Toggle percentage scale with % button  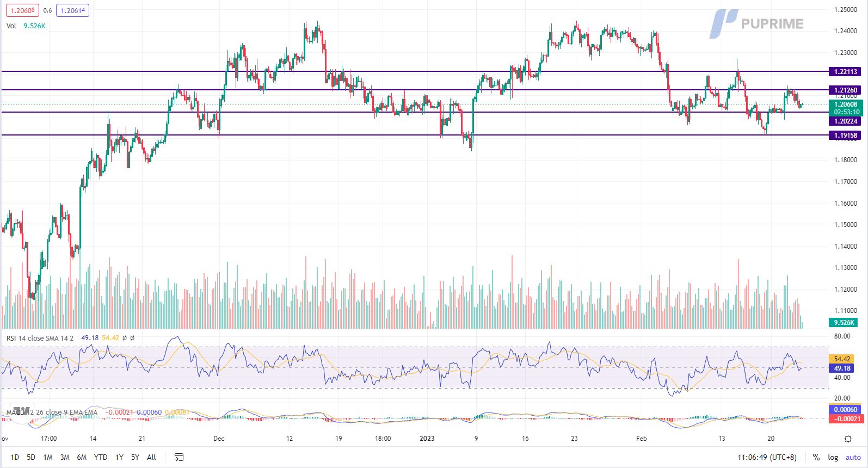pos(816,457)
